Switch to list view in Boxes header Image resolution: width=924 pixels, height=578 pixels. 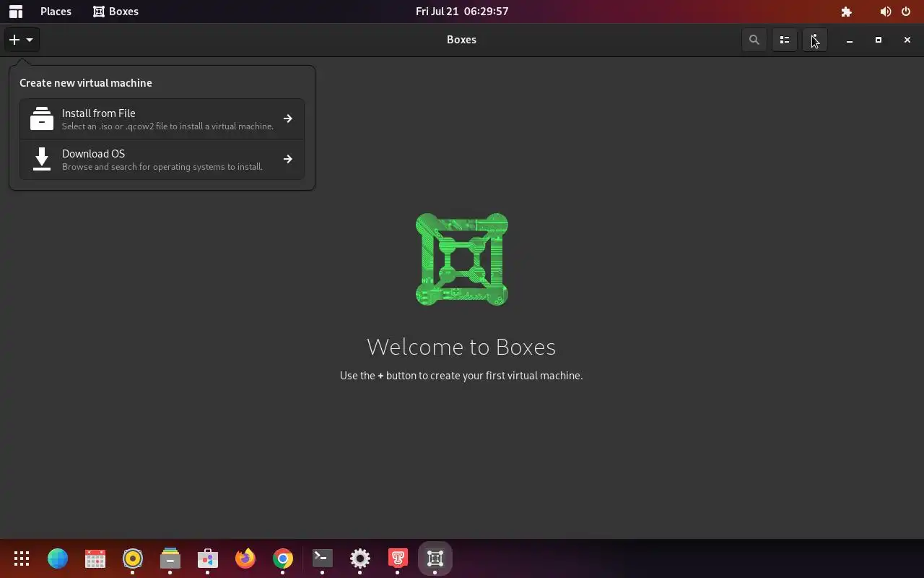click(785, 40)
